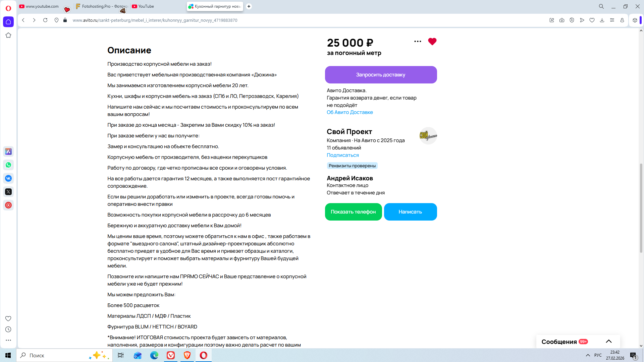Expand the Сообщения chat panel
The height and width of the screenshot is (362, 644).
608,341
